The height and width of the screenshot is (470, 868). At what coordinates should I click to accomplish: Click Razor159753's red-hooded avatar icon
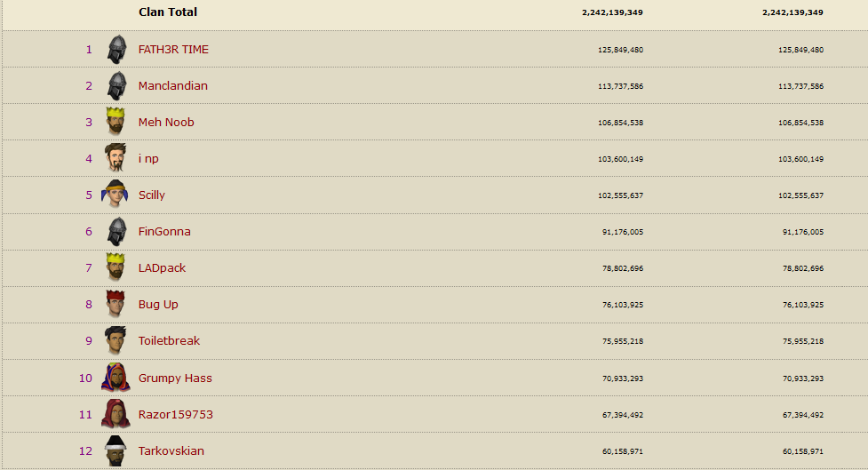click(115, 414)
